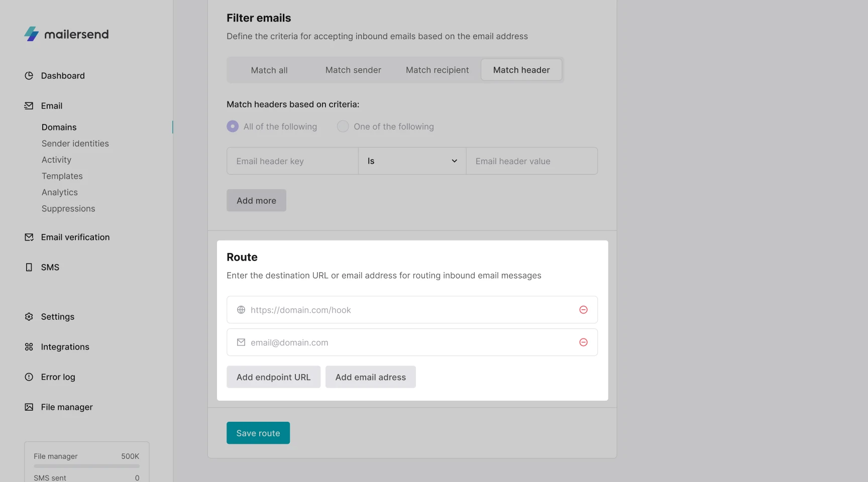Click the Add more button
Screen dimensions: 868x482
coord(256,201)
